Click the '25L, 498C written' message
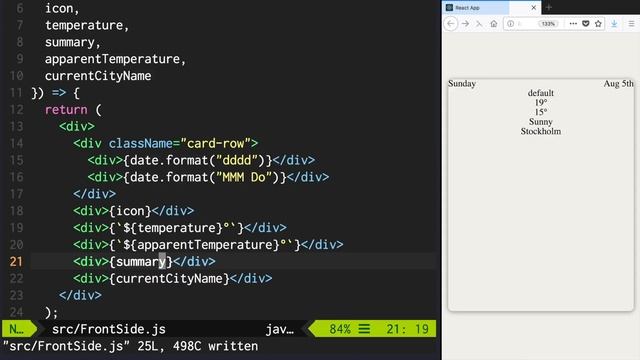This screenshot has width=640, height=360. click(198, 346)
